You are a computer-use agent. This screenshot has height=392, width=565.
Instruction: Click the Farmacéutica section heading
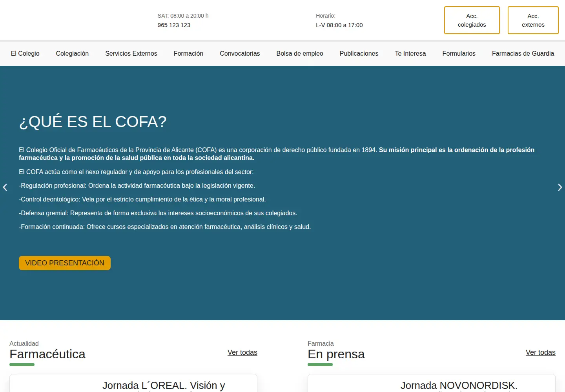pos(47,354)
